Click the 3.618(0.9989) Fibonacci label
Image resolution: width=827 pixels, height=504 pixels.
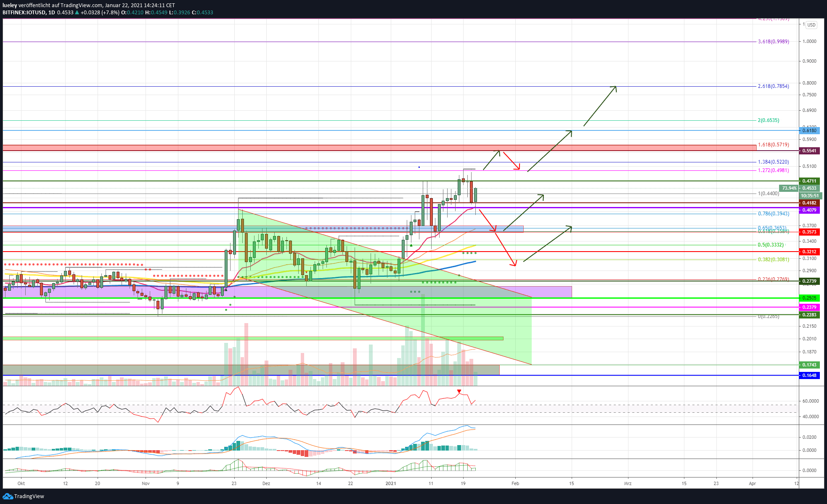pos(773,42)
